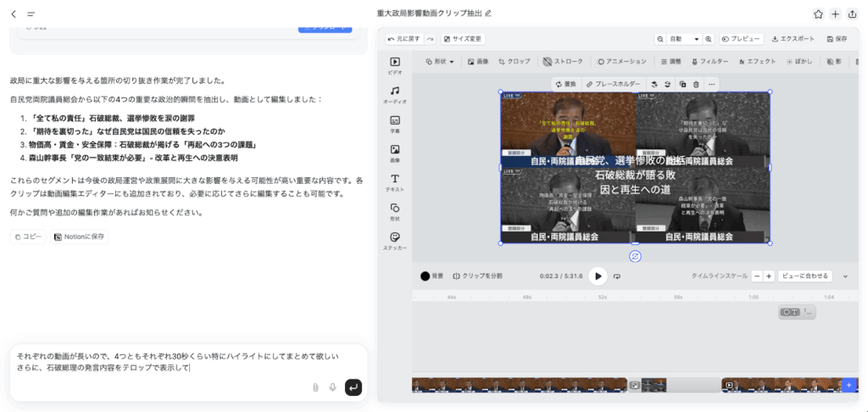Delete the selected element with the trash icon
This screenshot has height=412, width=868.
[x=696, y=84]
